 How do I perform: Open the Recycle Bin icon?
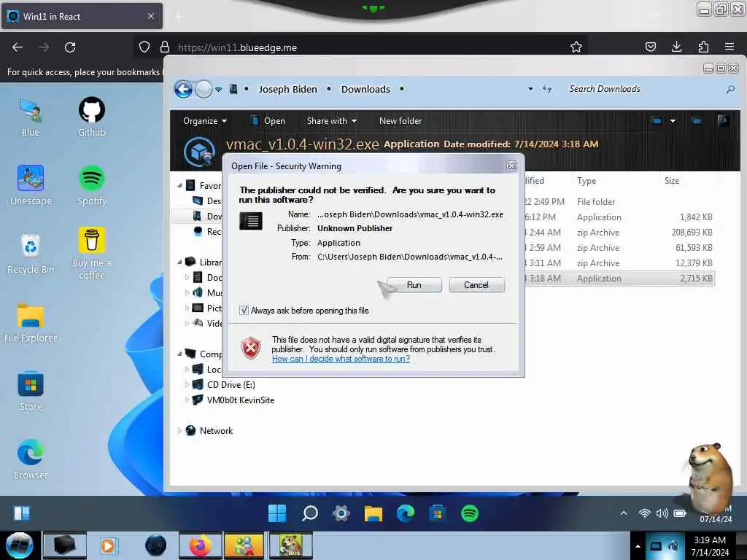[x=31, y=254]
